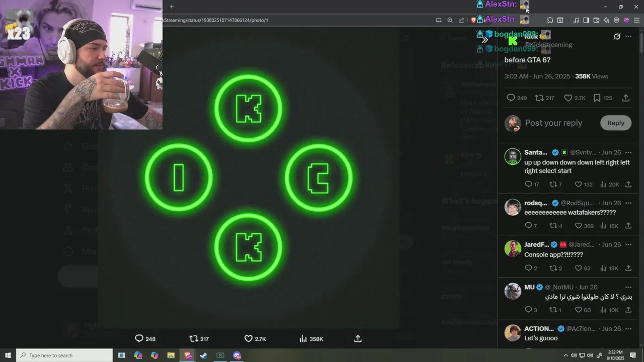The height and width of the screenshot is (362, 644).
Task: Click the share icon under the photo
Action: point(358,338)
